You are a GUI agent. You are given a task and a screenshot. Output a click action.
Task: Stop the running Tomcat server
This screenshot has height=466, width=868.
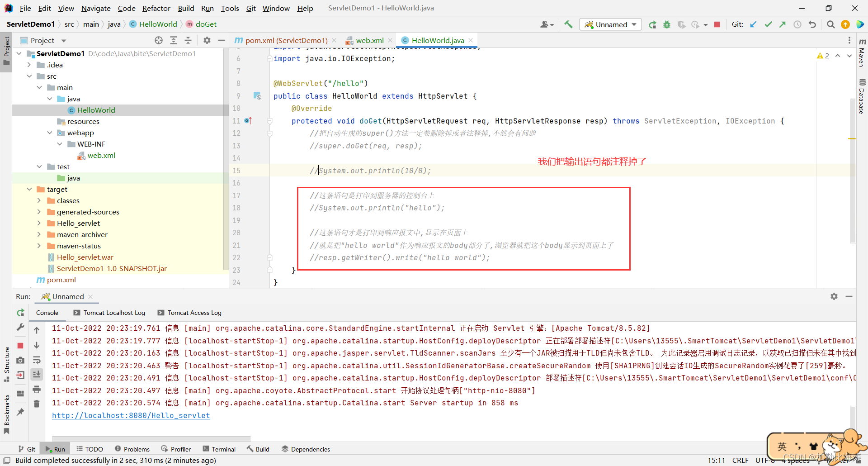[x=717, y=24]
